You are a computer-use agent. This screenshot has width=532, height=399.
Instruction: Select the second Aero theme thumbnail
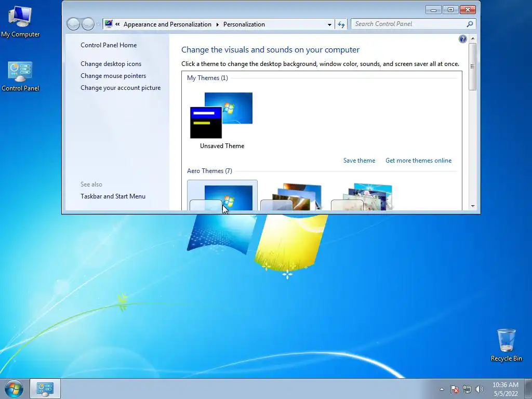pos(291,197)
